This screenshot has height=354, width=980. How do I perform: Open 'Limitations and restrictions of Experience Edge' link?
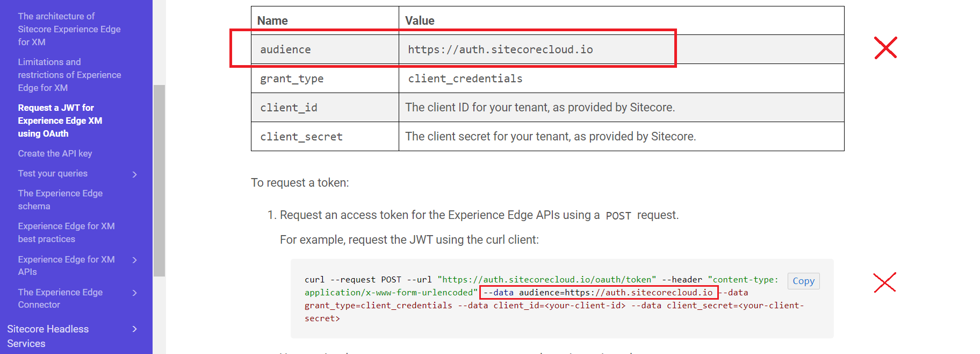click(x=69, y=75)
